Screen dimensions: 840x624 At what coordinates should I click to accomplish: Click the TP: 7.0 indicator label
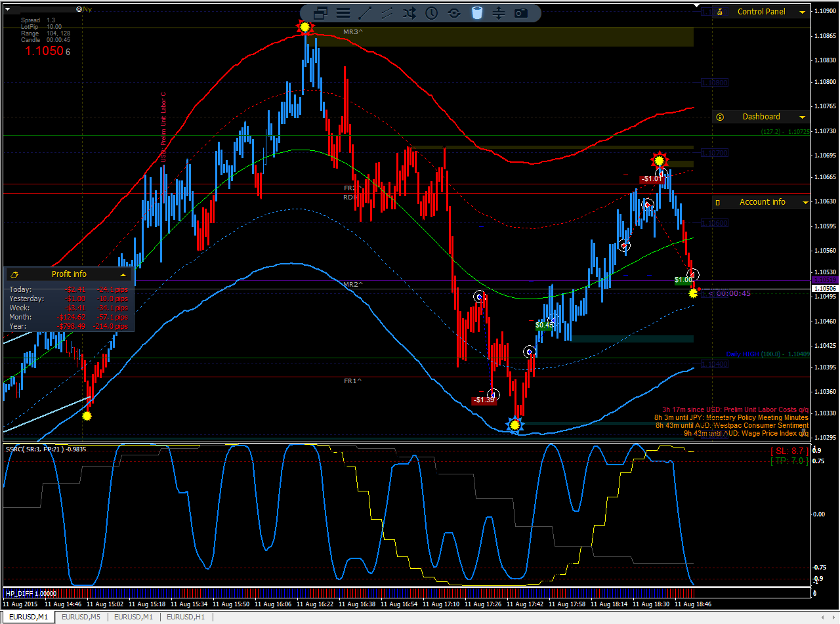(x=790, y=461)
